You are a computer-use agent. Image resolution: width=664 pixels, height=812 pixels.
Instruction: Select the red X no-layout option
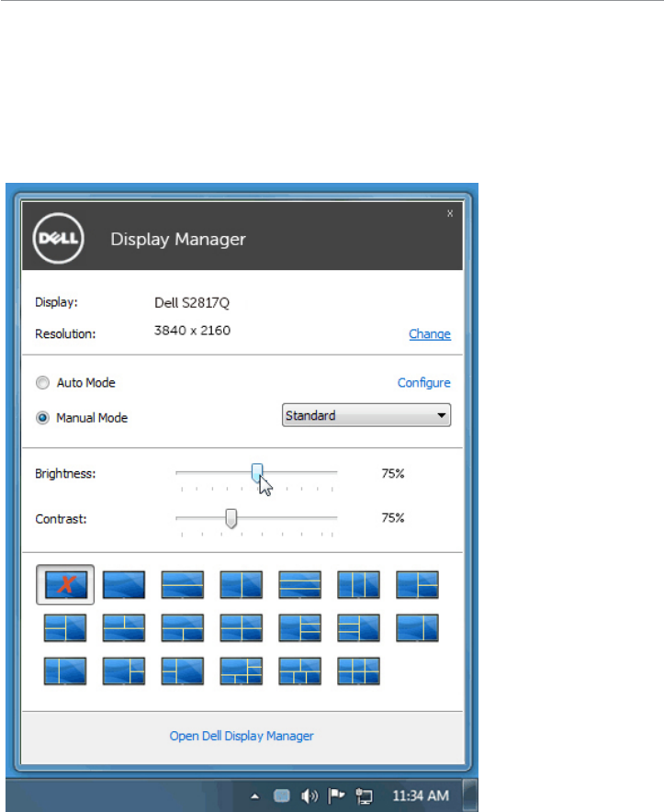click(65, 585)
